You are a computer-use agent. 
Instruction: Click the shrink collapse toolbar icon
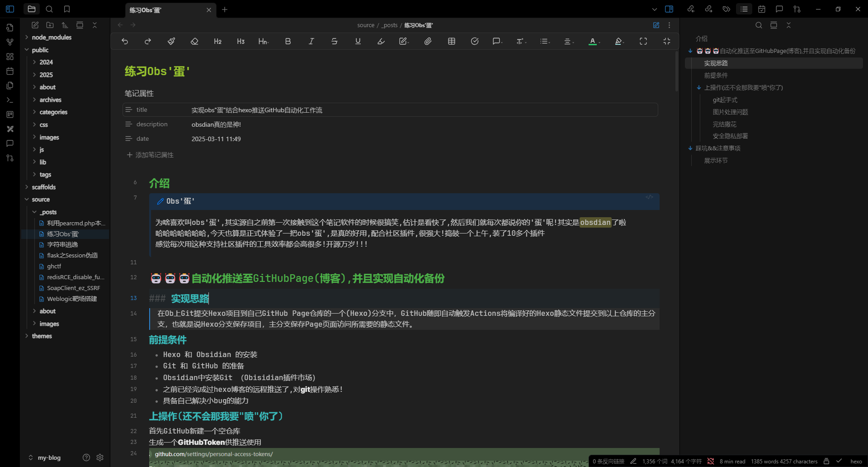[667, 41]
